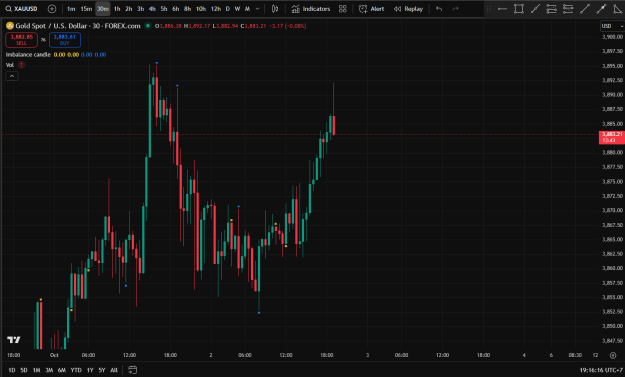Set chart to daily D interval
The width and height of the screenshot is (625, 377).
click(228, 9)
